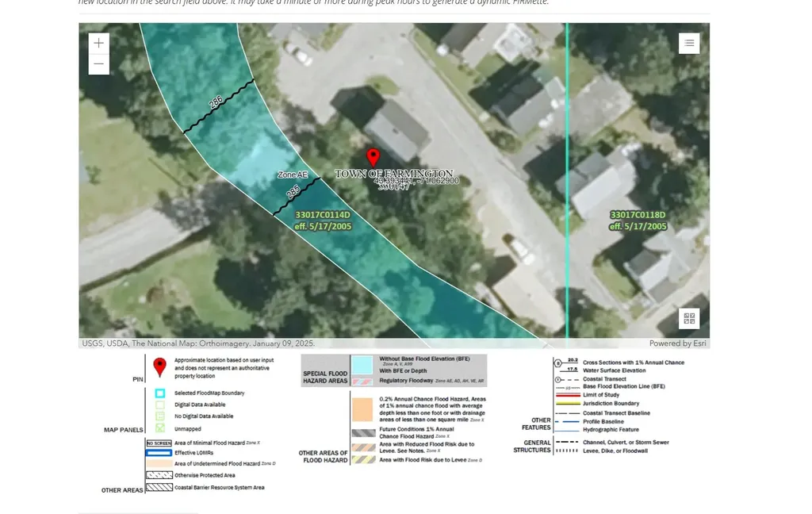Click the red location pin on map
Screen dimensions: 812x514
pos(373,158)
